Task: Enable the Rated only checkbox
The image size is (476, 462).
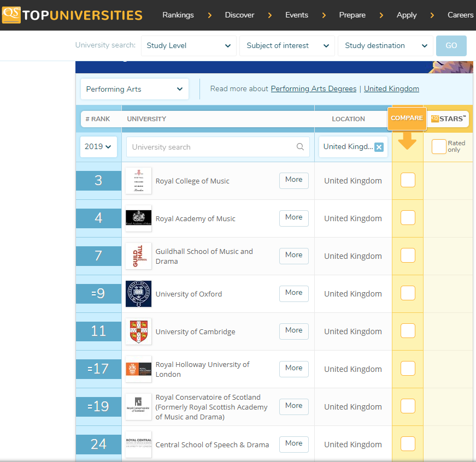Action: 439,146
